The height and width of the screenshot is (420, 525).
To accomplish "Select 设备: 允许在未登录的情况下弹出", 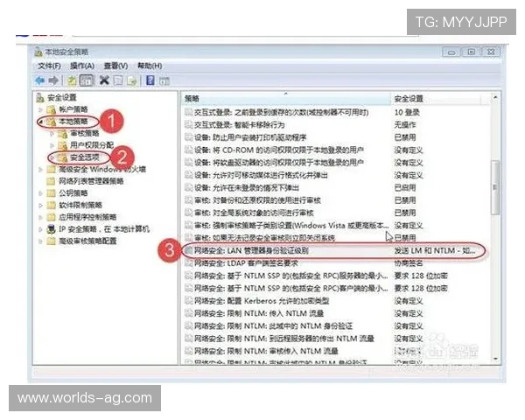I will click(247, 187).
